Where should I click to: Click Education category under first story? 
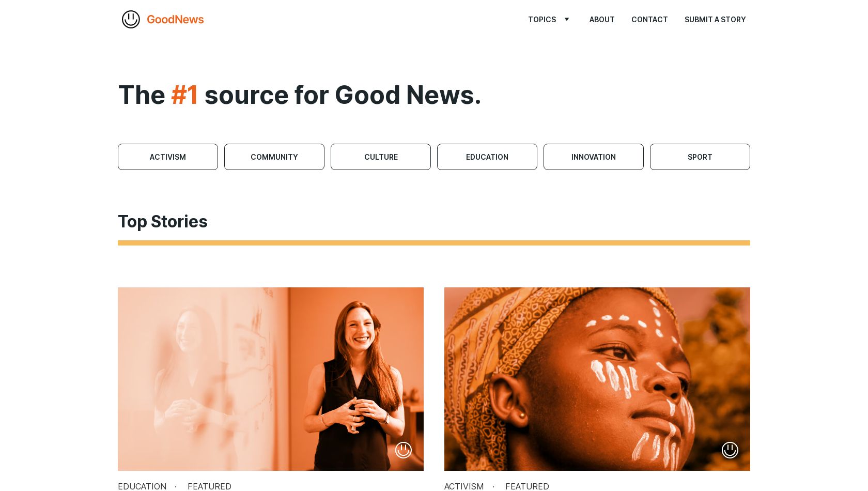tap(142, 486)
